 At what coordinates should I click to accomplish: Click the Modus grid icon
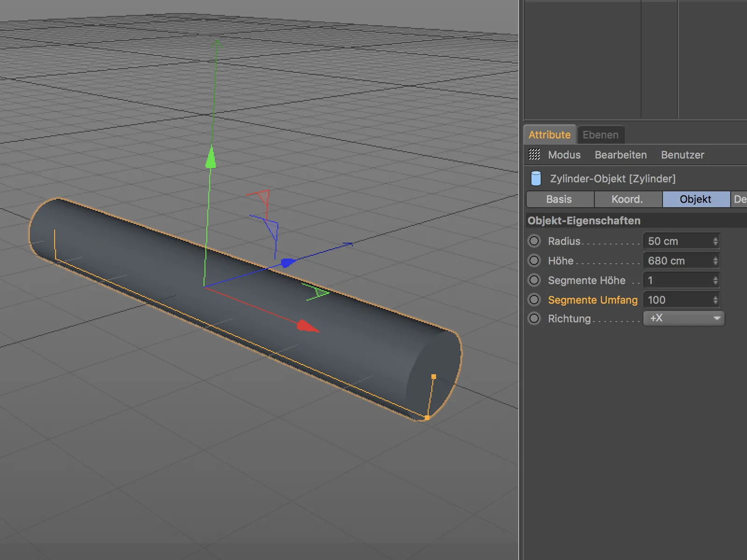534,154
